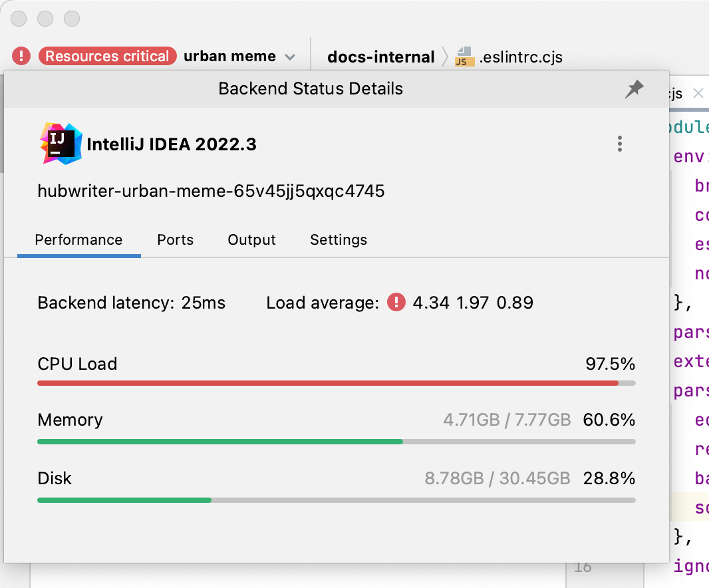Click the hubwriter-urban-meme host name text
709x588 pixels.
(x=211, y=192)
